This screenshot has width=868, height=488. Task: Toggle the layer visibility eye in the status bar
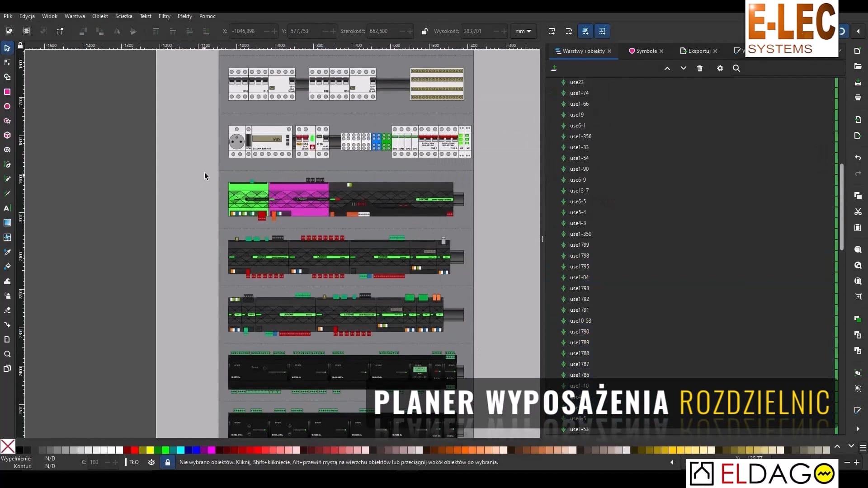click(x=151, y=462)
